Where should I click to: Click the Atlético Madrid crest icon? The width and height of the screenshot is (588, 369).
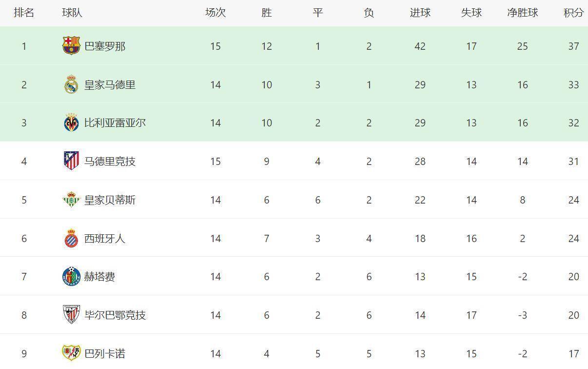click(71, 161)
